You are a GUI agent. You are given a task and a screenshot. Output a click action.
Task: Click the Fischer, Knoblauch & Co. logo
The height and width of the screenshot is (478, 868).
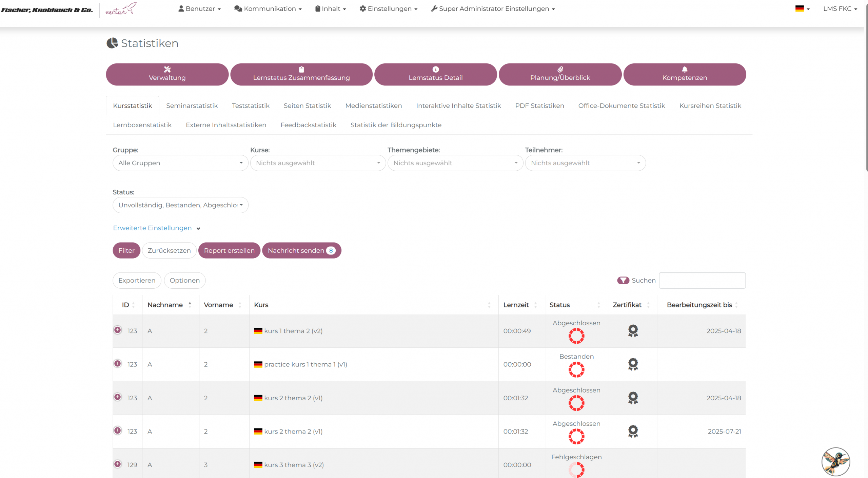click(x=47, y=10)
